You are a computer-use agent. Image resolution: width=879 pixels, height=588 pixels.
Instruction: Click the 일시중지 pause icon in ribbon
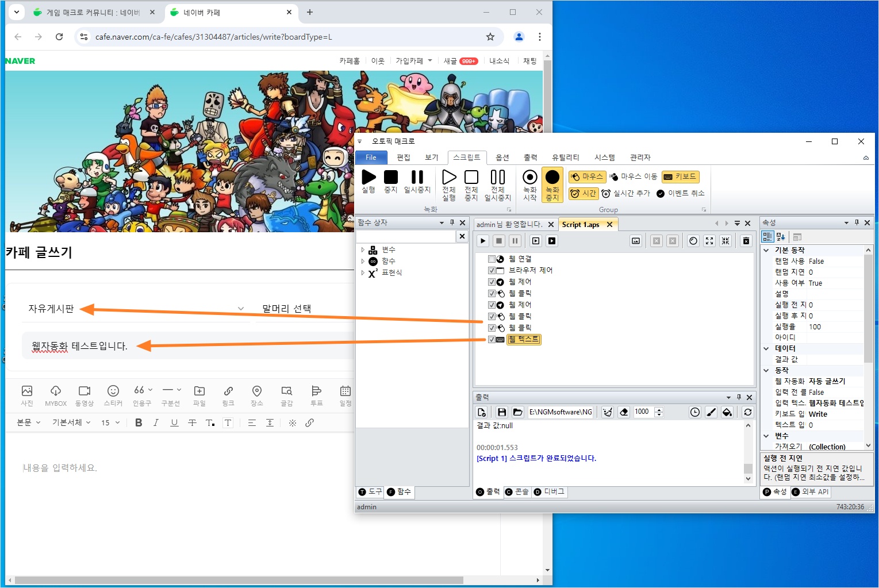[x=417, y=177]
